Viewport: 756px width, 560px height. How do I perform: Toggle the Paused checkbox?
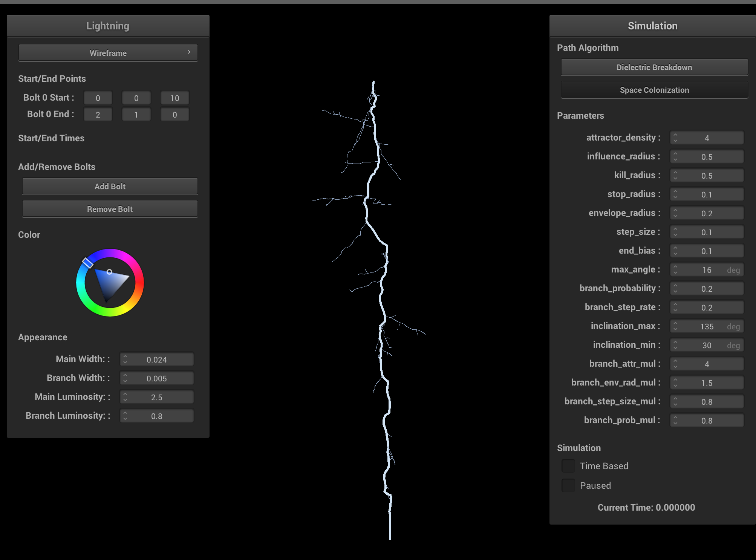(568, 485)
